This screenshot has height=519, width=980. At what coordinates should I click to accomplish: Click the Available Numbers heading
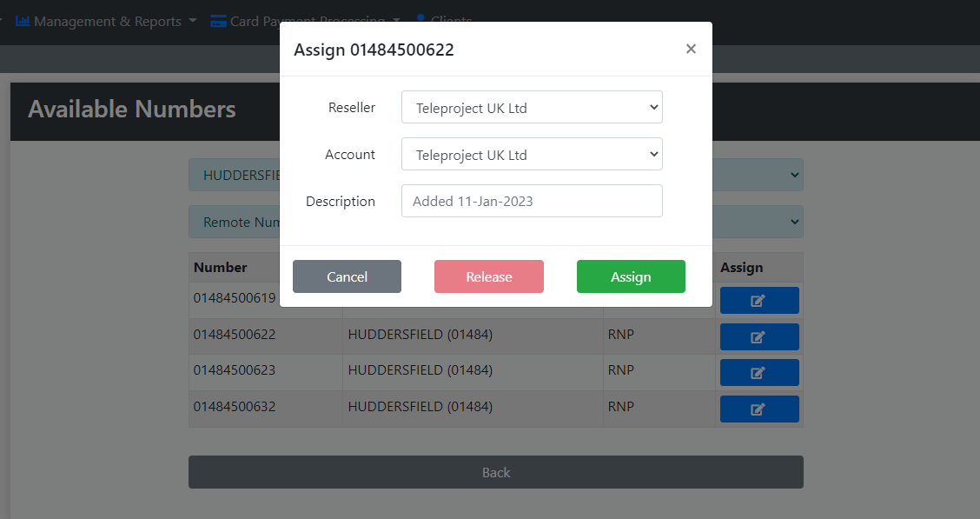[x=132, y=110]
